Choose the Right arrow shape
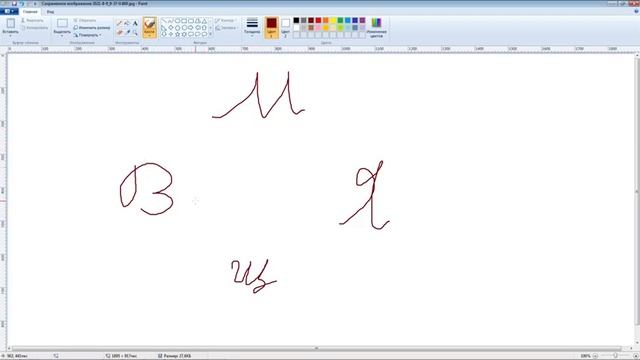 coord(191,28)
